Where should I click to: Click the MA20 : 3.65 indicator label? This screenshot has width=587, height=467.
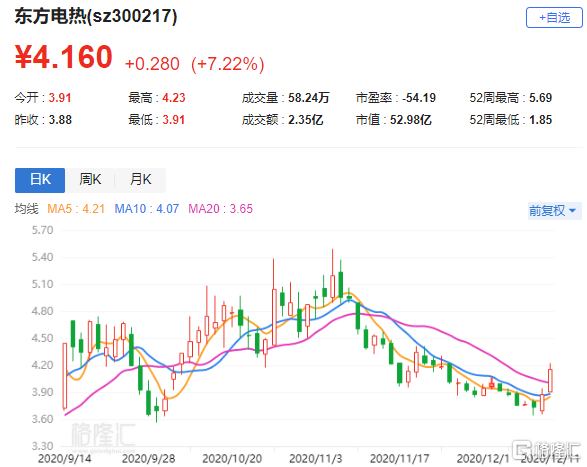click(x=220, y=209)
